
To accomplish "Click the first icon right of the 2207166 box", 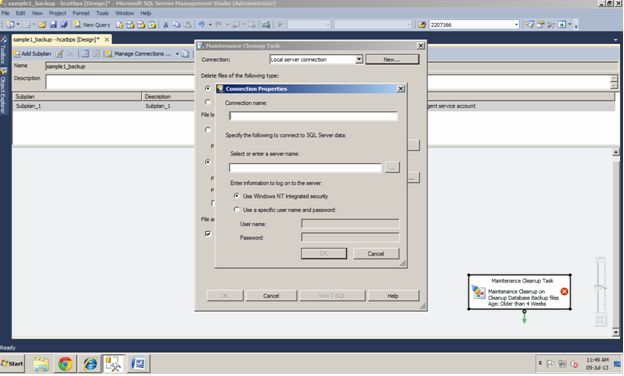I will point(529,25).
